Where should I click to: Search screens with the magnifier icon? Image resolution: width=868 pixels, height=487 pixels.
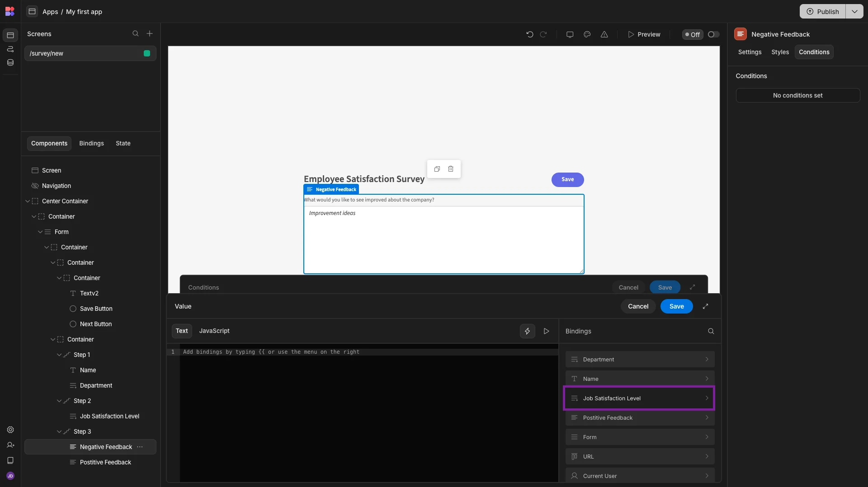click(136, 33)
